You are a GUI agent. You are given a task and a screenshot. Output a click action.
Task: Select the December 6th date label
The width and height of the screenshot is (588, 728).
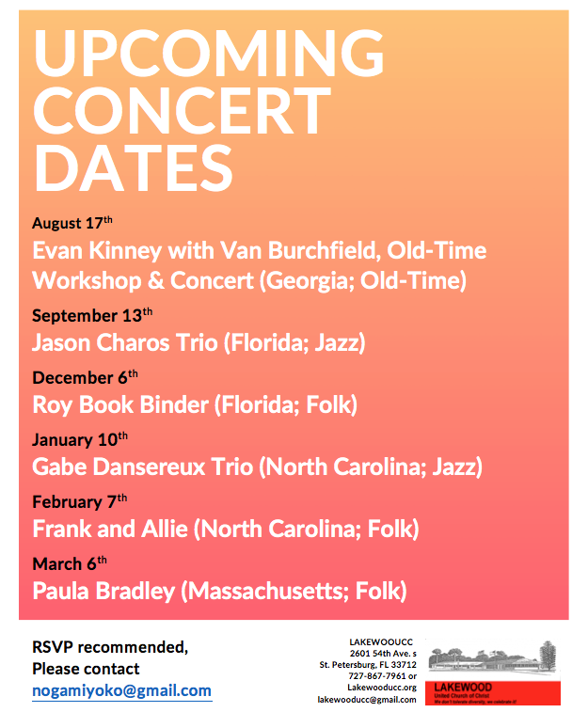tap(85, 376)
